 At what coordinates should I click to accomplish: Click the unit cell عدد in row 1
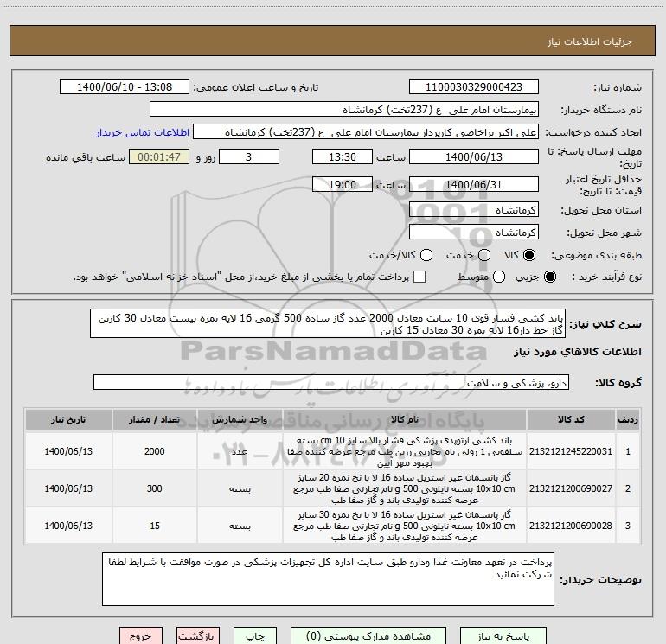click(240, 451)
